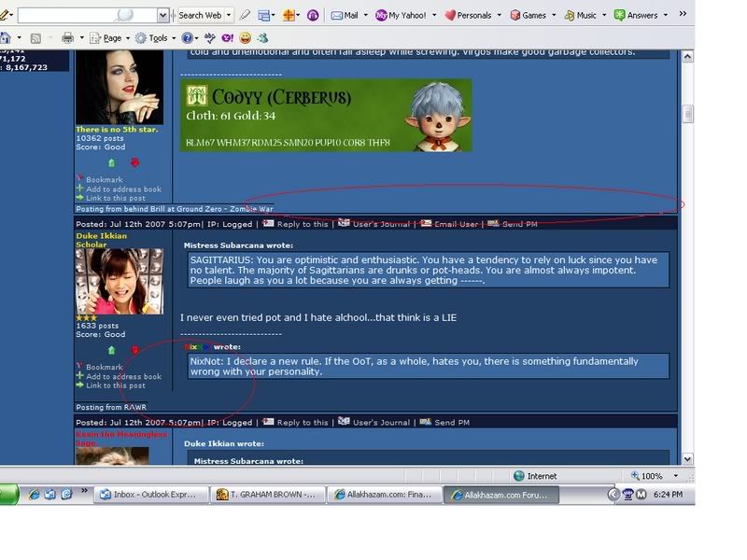This screenshot has width=747, height=560.
Task: Expand quick launch chevron on taskbar
Action: click(x=84, y=491)
